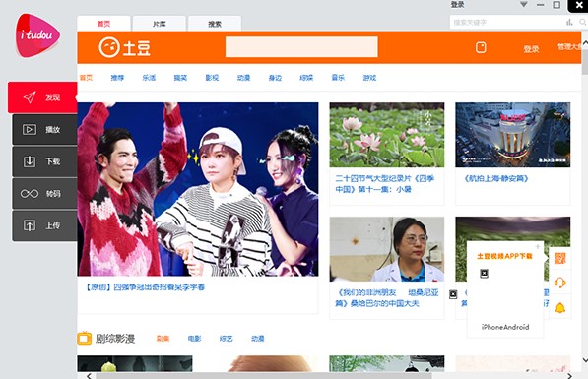This screenshot has height=379, width=588.
Task: Click the 管理大 link in orange header
Action: [x=569, y=47]
